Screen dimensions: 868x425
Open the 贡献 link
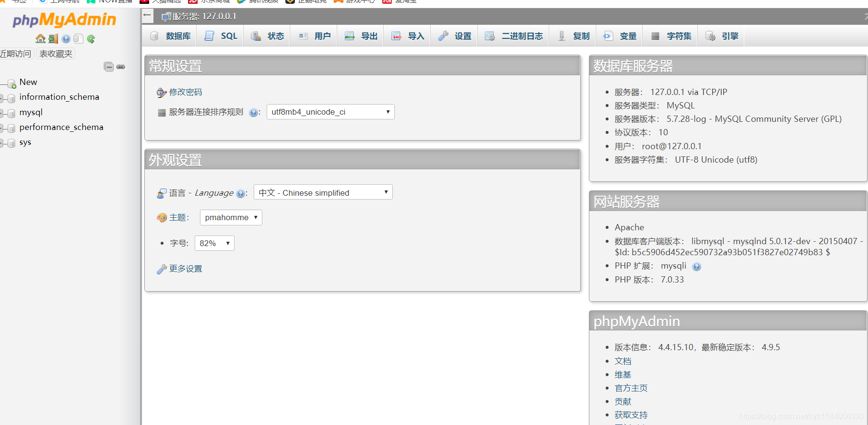click(623, 401)
